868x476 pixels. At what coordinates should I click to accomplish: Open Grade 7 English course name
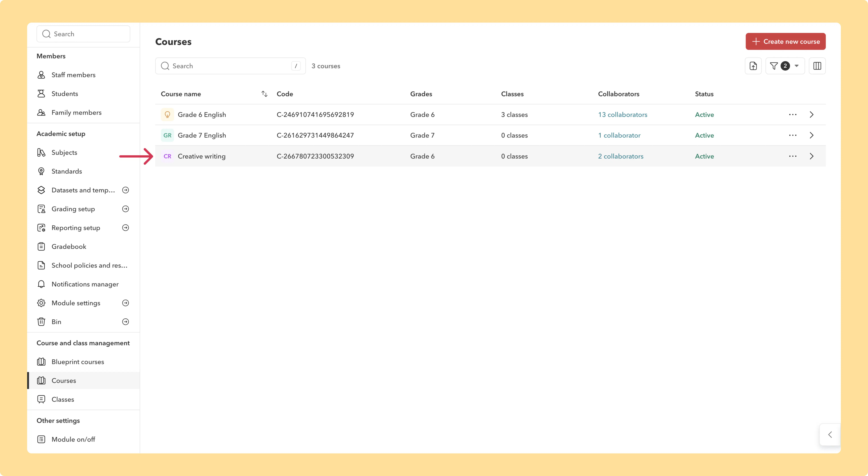pyautogui.click(x=202, y=135)
